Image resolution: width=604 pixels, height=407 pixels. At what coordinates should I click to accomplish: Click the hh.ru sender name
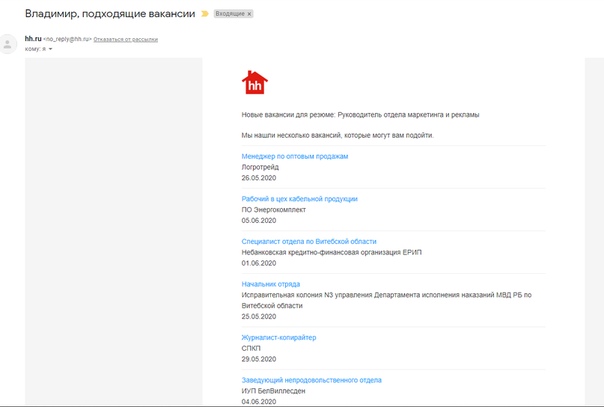33,39
